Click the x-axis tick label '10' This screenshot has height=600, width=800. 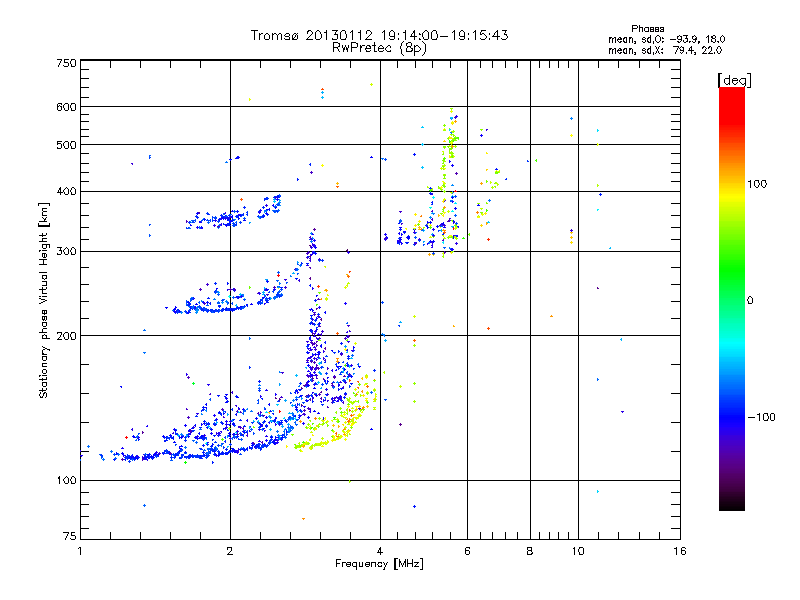578,551
